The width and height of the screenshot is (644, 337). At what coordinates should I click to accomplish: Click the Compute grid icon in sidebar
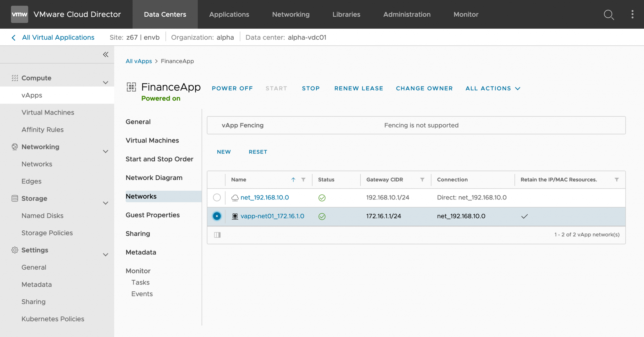click(14, 78)
